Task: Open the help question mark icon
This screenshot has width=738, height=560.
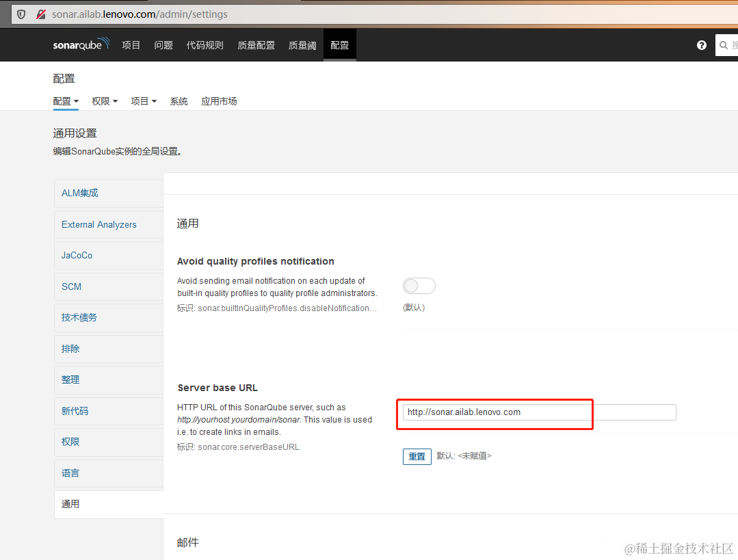Action: (701, 45)
